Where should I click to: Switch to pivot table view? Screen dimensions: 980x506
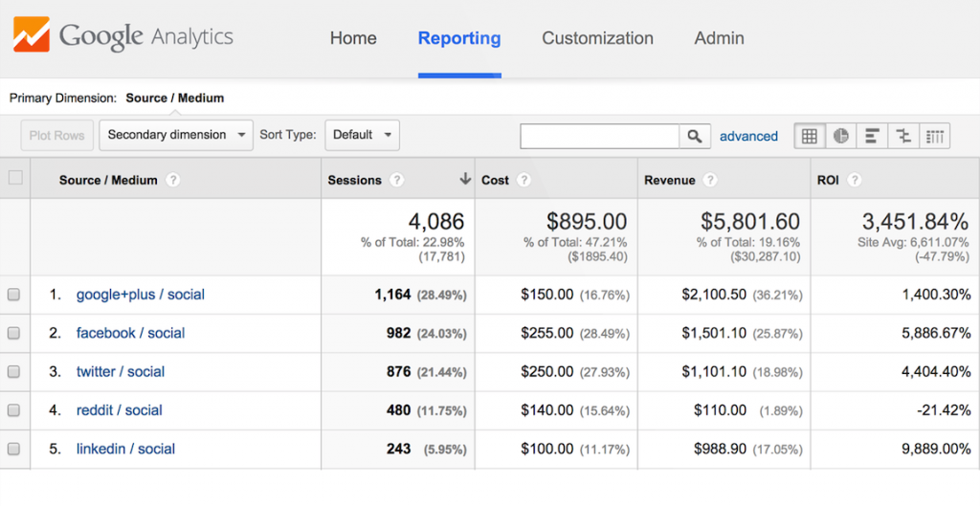click(934, 136)
